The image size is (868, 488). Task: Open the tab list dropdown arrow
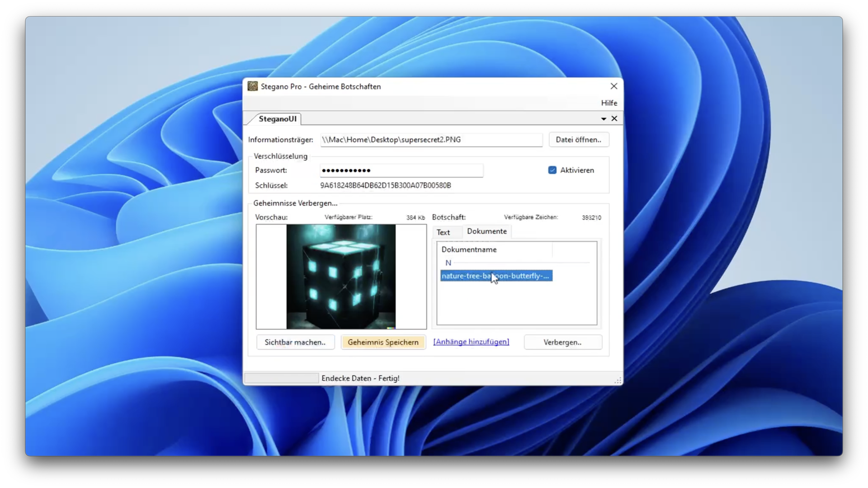point(604,119)
